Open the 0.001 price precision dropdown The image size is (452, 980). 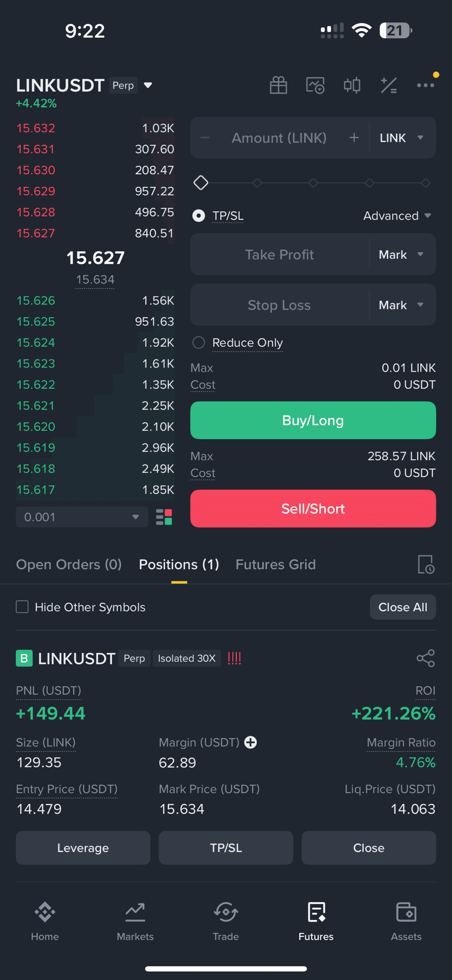pos(82,517)
